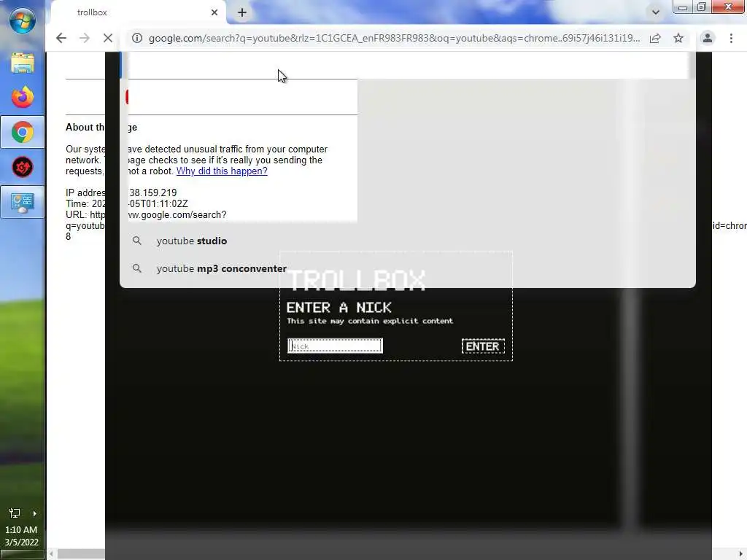The image size is (747, 560).
Task: Open the 'Why did this happen?' link
Action: point(222,171)
